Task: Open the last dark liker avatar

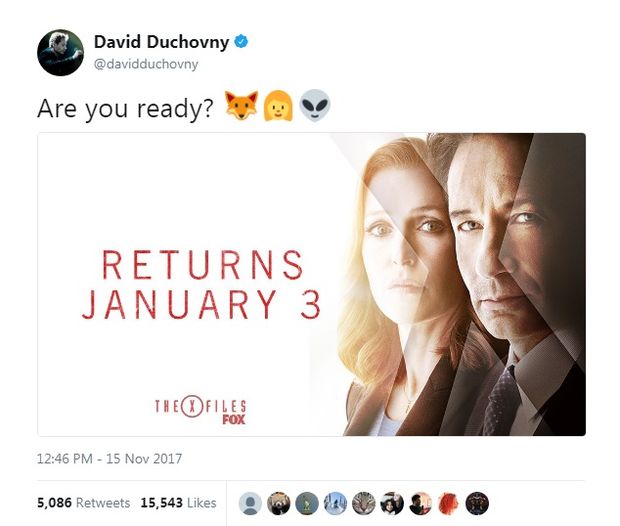Action: (x=477, y=503)
